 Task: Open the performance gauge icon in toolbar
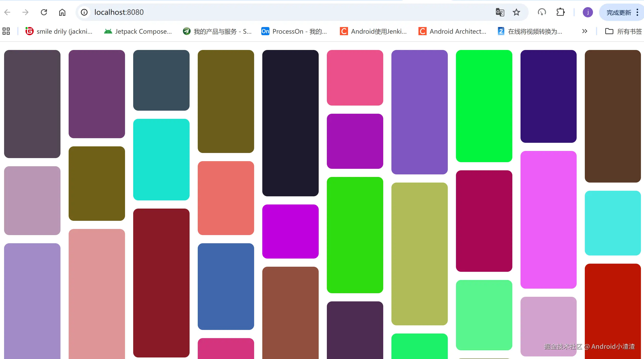(x=542, y=12)
